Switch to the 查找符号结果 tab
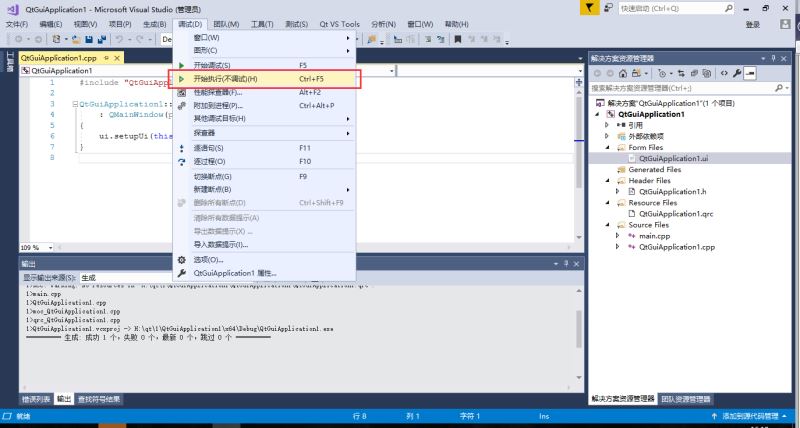 click(99, 399)
